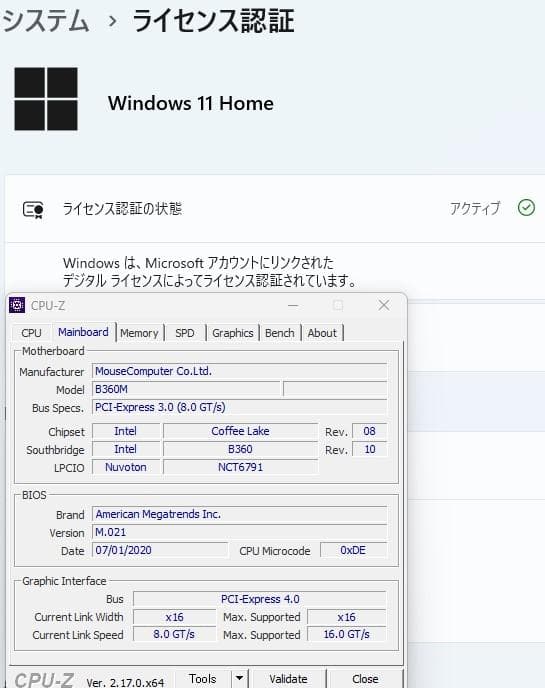The width and height of the screenshot is (545, 688).
Task: Switch to the Graphics tab
Action: (x=233, y=333)
